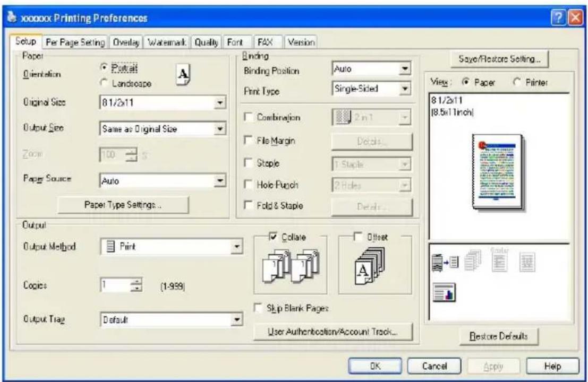588x382 pixels.
Task: Expand the Output Tray dropdown
Action: 236,319
